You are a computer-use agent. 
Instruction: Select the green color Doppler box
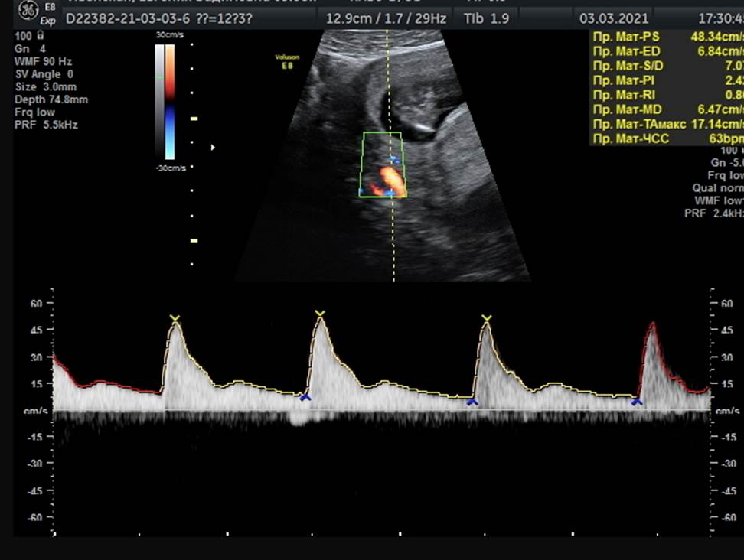(x=383, y=164)
